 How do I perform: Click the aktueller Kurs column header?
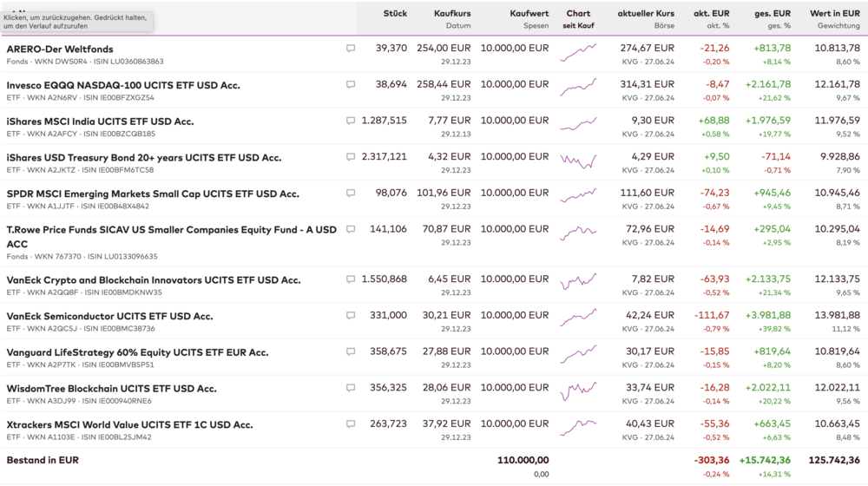(646, 14)
